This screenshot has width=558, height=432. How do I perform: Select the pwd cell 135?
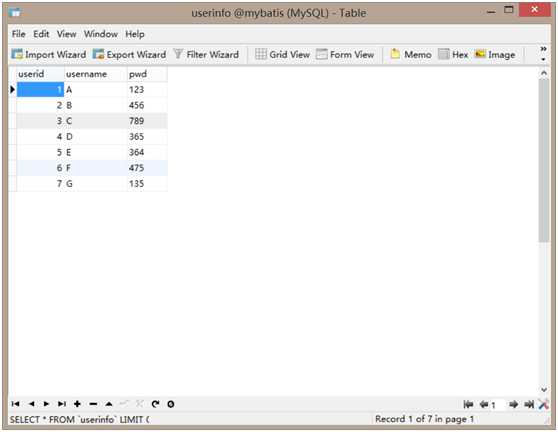(x=147, y=183)
